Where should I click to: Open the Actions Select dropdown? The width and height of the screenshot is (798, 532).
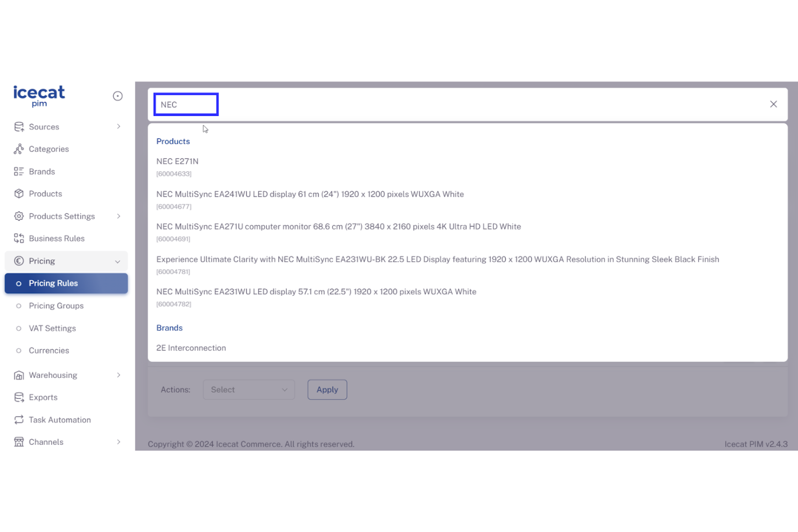tap(249, 390)
